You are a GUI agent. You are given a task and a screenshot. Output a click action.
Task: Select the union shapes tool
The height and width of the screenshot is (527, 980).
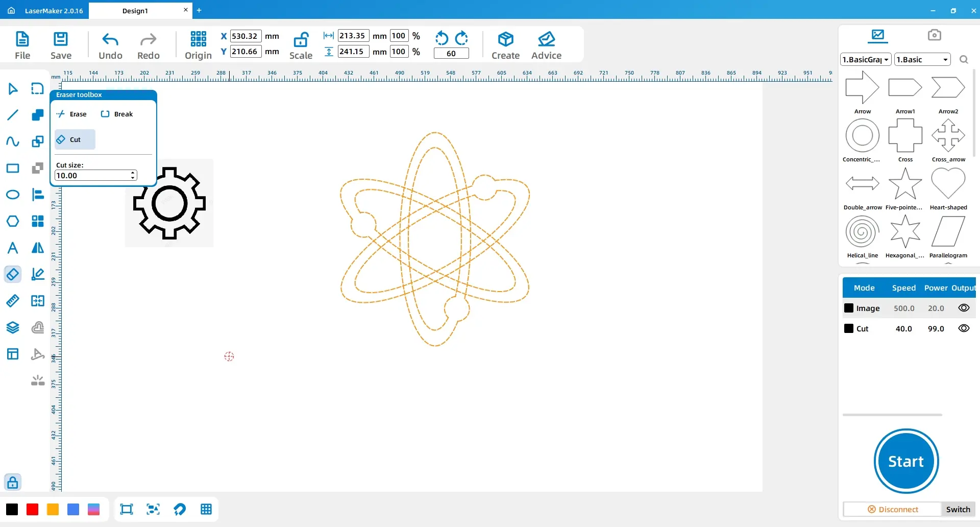38,115
